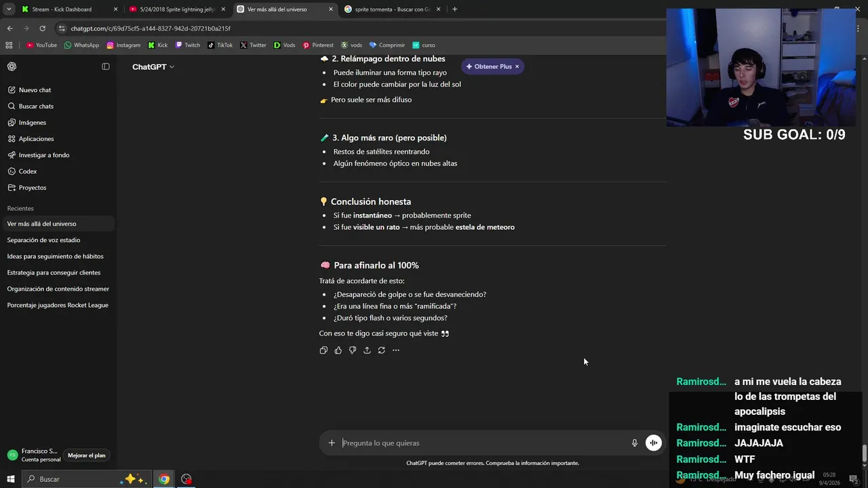
Task: Collapse the sidebar with the panel icon
Action: point(106,66)
